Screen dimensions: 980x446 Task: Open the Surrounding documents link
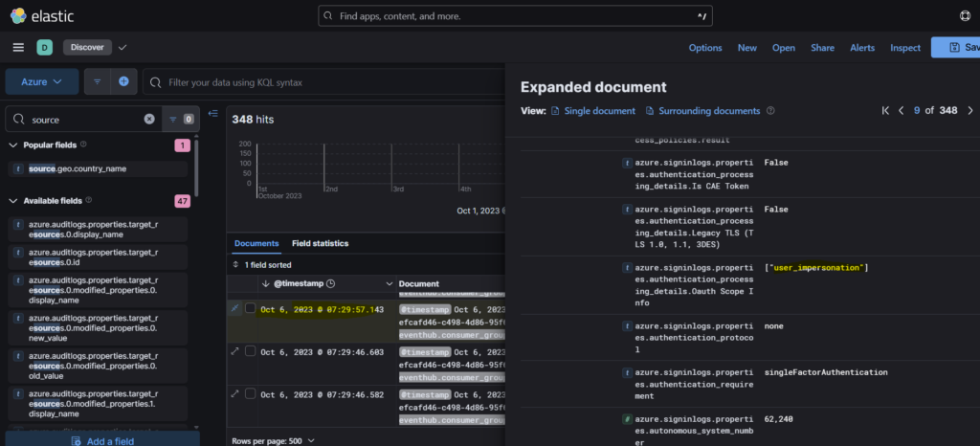pyautogui.click(x=708, y=111)
